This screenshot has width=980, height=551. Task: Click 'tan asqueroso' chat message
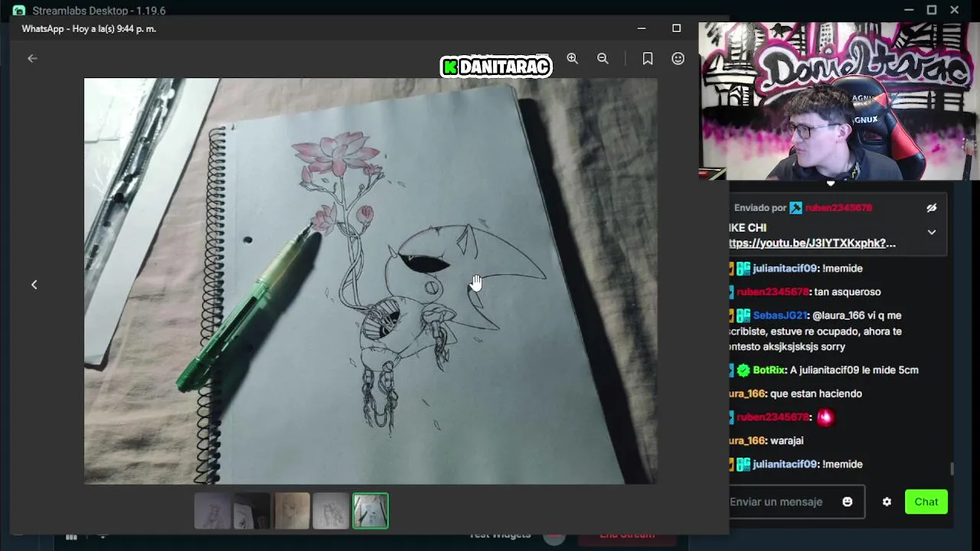[847, 292]
